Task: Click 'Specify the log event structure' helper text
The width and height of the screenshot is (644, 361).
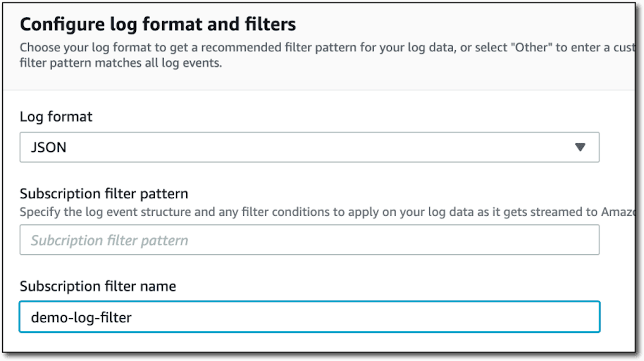Action: click(x=327, y=212)
